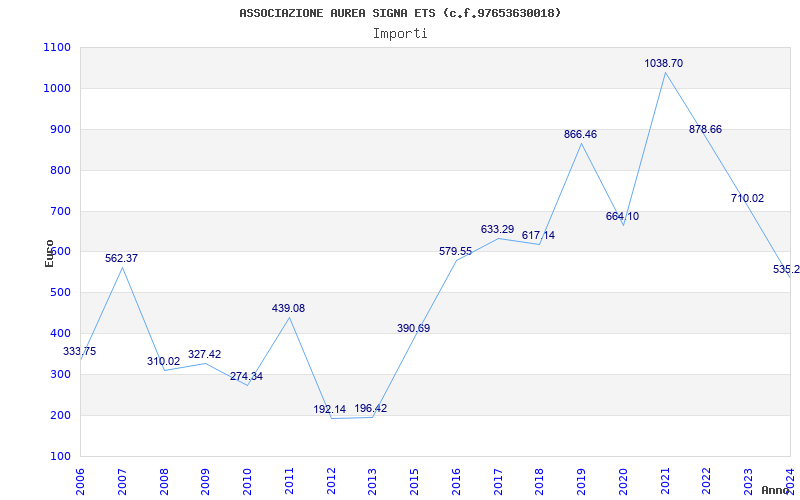Select the 500 y-axis tick label

click(60, 292)
